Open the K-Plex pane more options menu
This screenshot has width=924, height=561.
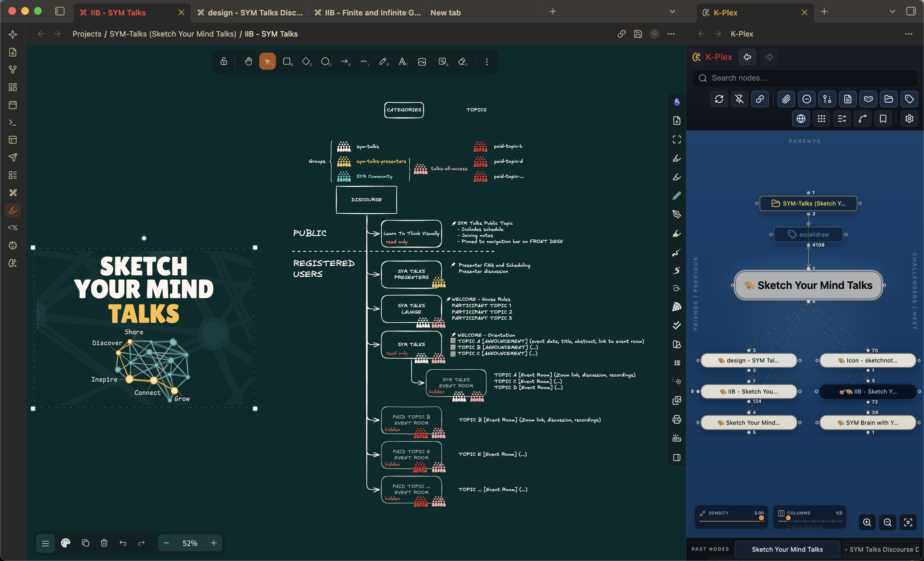tap(909, 34)
